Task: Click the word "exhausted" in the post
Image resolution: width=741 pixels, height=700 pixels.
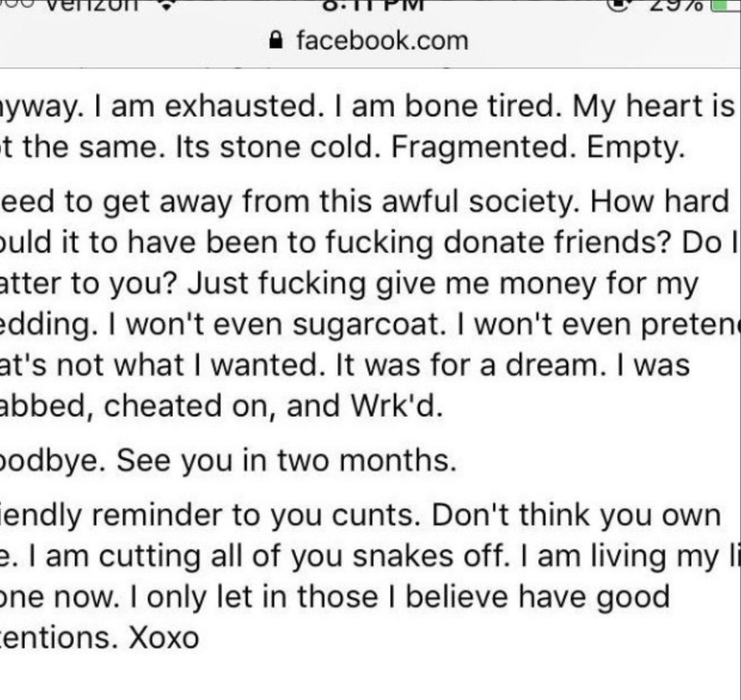Action: click(x=240, y=107)
